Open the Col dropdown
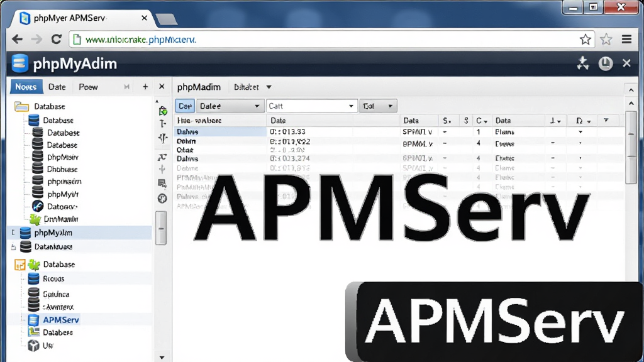 click(x=378, y=106)
